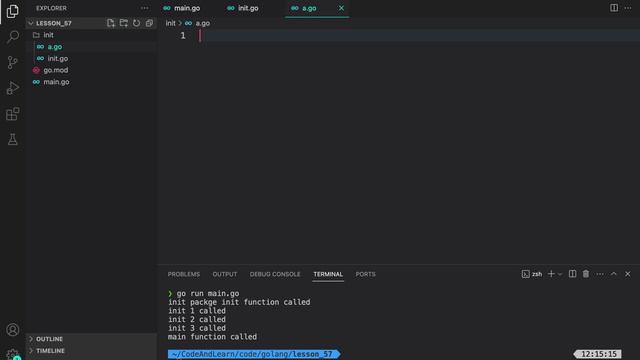640x360 pixels.
Task: Maximize the panel size with chevron
Action: [613, 274]
